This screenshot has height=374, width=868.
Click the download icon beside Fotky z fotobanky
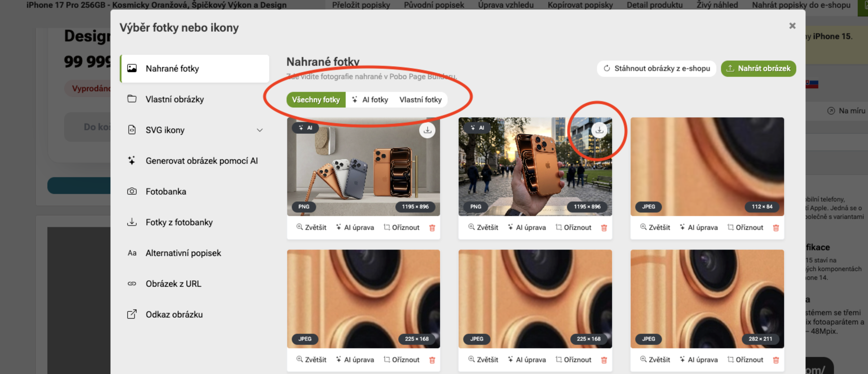tap(132, 222)
